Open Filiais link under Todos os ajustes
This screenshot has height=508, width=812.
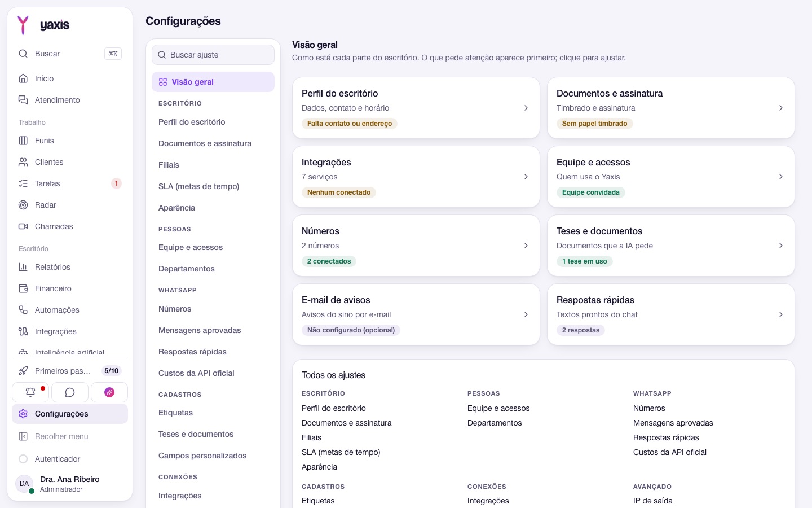(311, 437)
